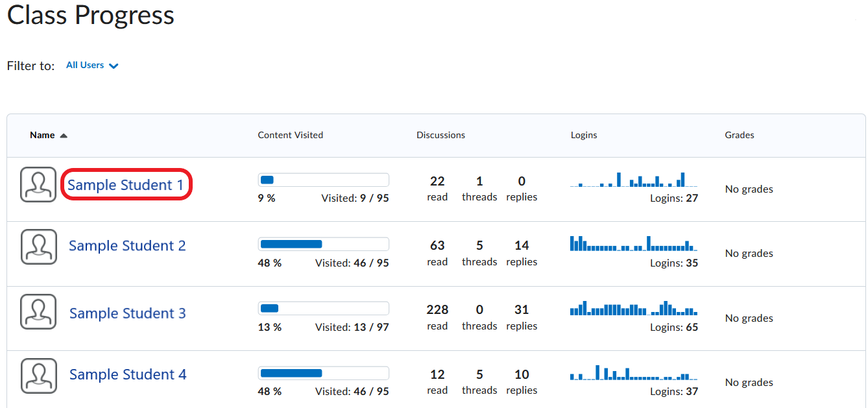Click the Sample Student 4 name link
Image resolution: width=868 pixels, height=408 pixels.
click(x=127, y=374)
